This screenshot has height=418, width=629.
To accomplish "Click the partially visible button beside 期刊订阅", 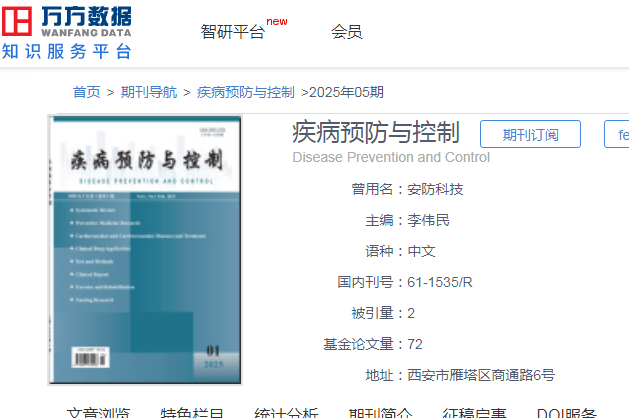I will [x=617, y=134].
